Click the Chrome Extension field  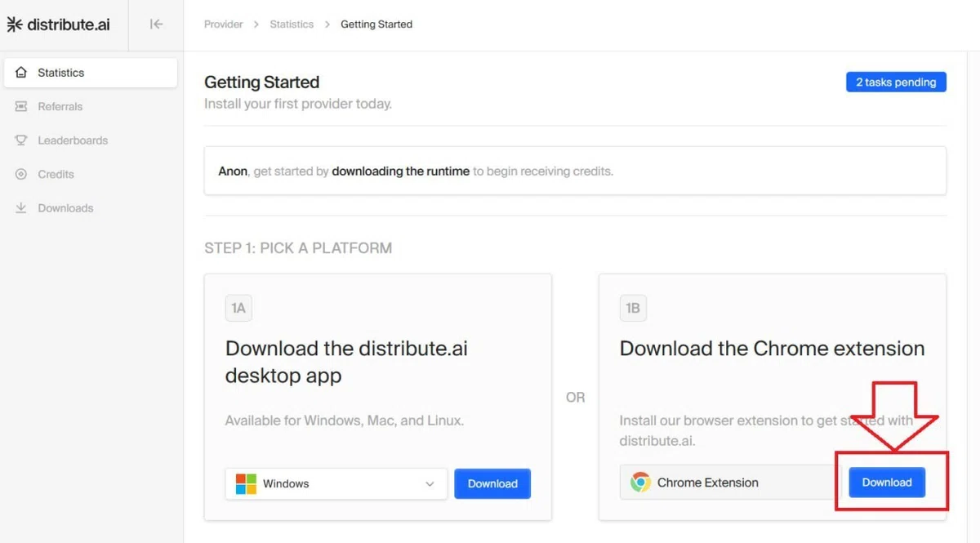pos(731,483)
